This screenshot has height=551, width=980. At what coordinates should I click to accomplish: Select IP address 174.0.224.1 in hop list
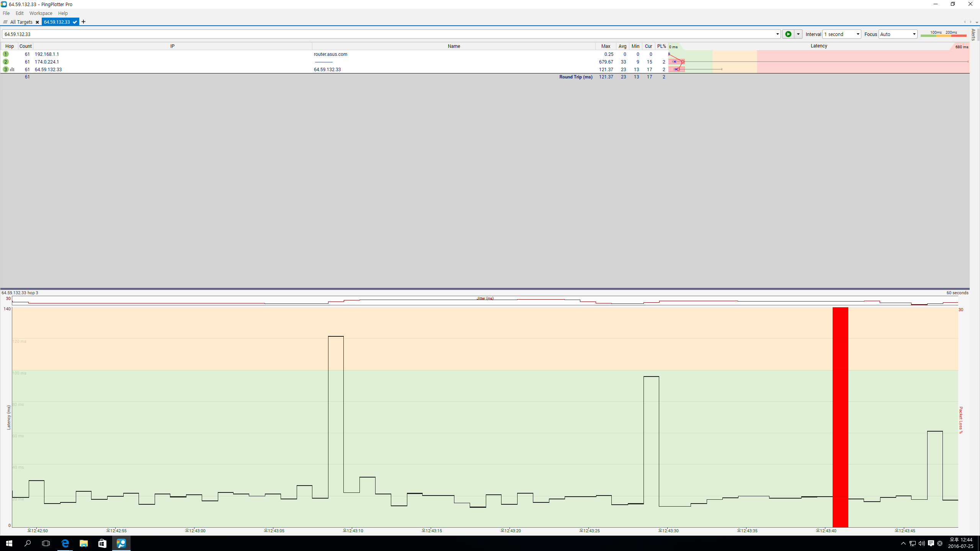coord(47,62)
